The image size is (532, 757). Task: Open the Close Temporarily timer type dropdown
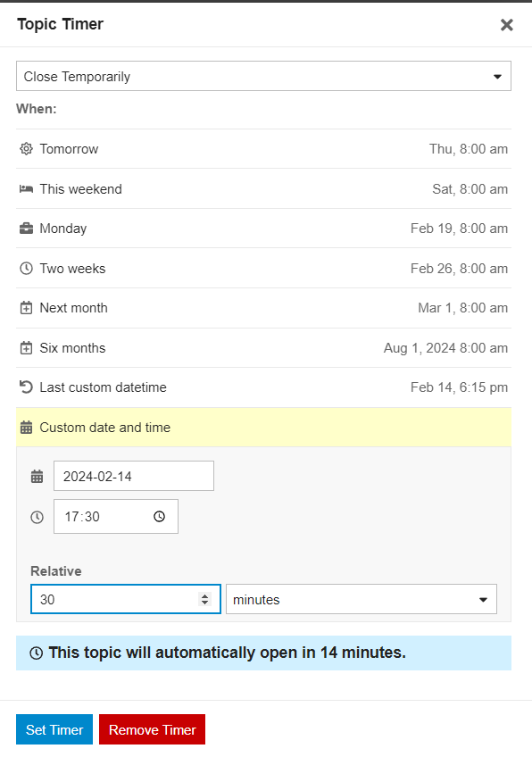coord(263,76)
